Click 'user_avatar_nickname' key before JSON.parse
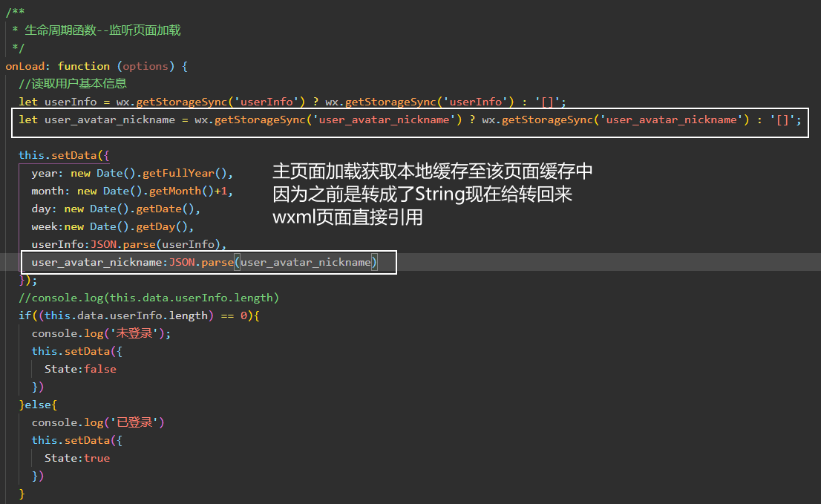This screenshot has width=821, height=504. (x=97, y=262)
